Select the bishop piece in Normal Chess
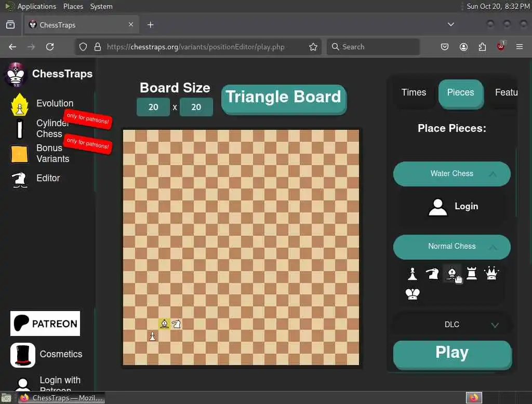Viewport: 532px width, 404px height. (452, 274)
